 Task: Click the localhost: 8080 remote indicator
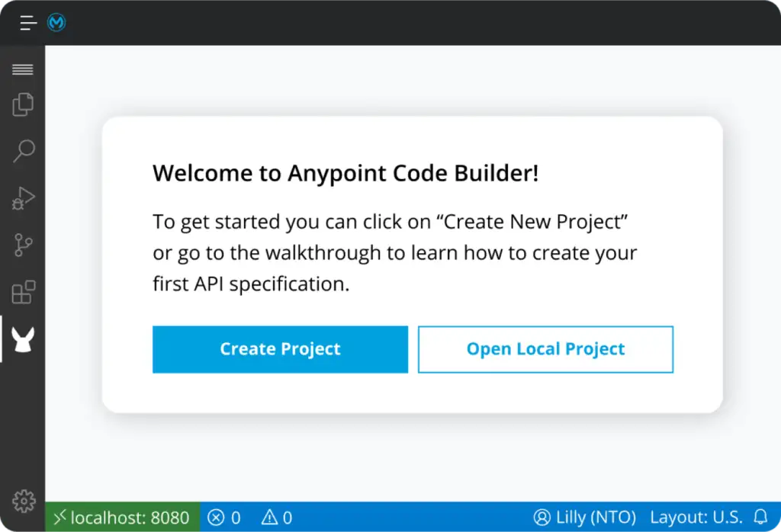(123, 518)
